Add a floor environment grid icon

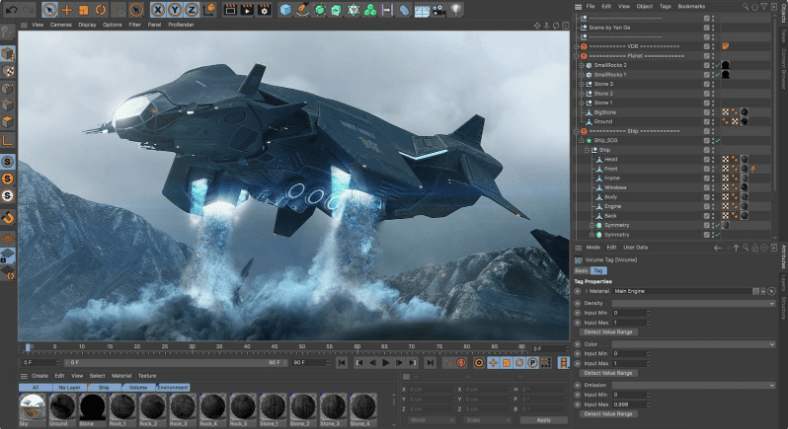422,11
